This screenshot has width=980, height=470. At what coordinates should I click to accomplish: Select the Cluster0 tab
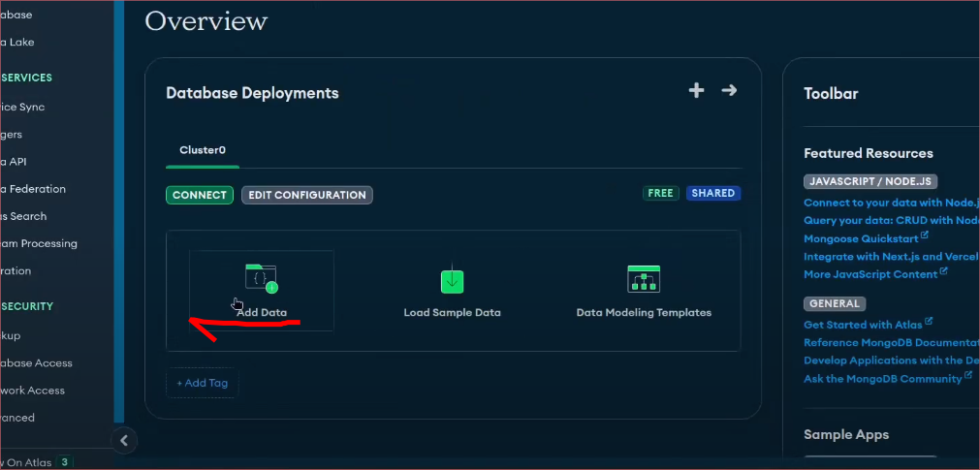pyautogui.click(x=203, y=150)
